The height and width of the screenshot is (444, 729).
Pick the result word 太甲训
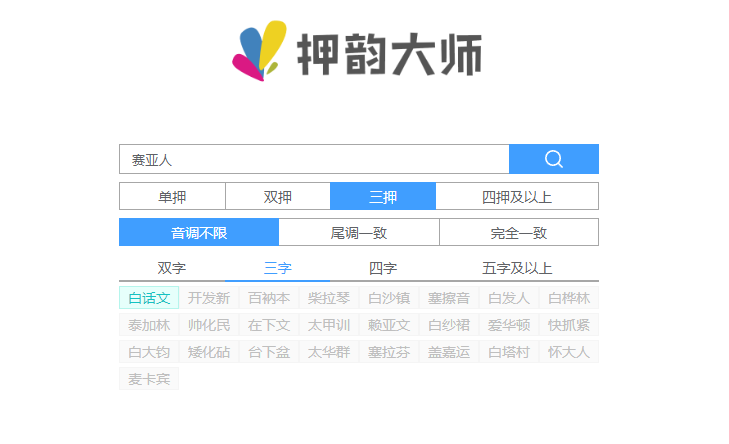[329, 325]
